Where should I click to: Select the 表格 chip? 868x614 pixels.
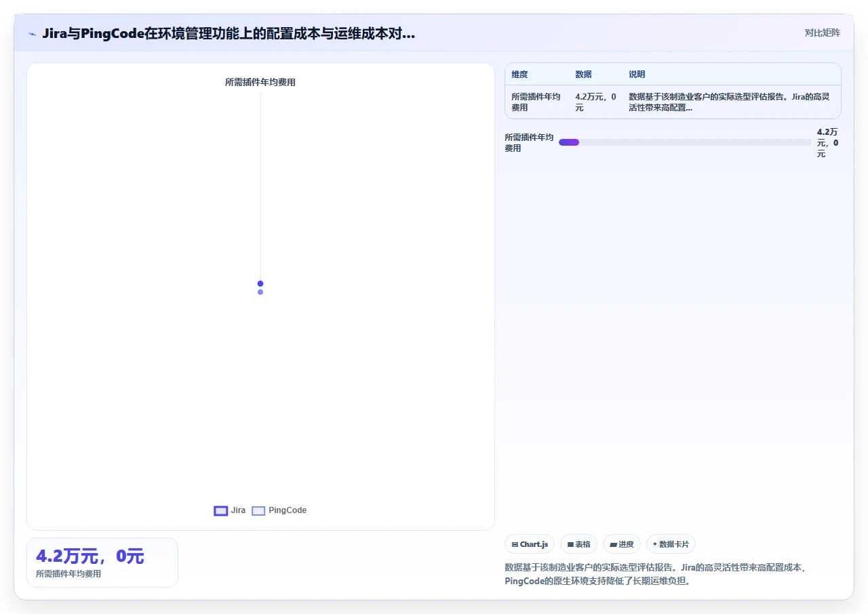tap(578, 544)
